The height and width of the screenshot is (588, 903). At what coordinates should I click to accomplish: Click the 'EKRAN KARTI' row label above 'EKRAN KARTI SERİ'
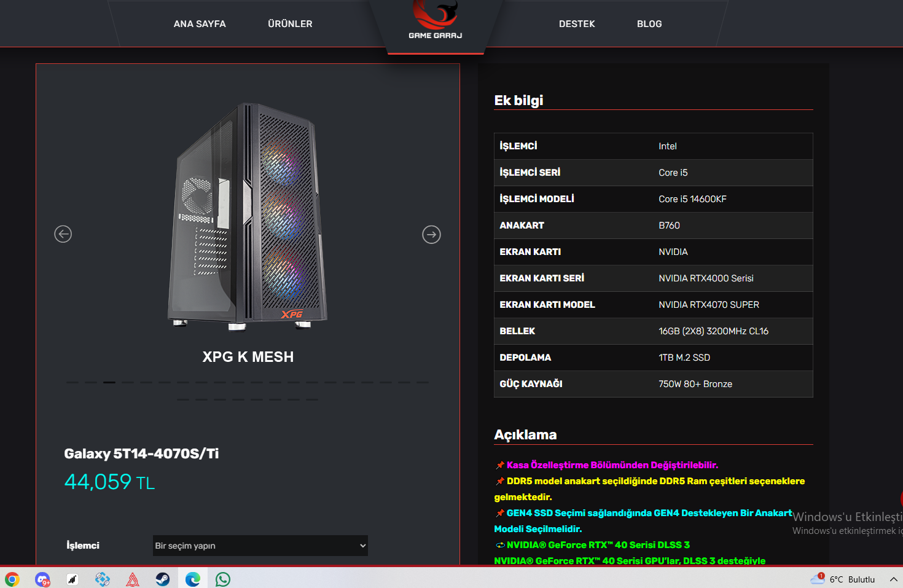coord(530,252)
